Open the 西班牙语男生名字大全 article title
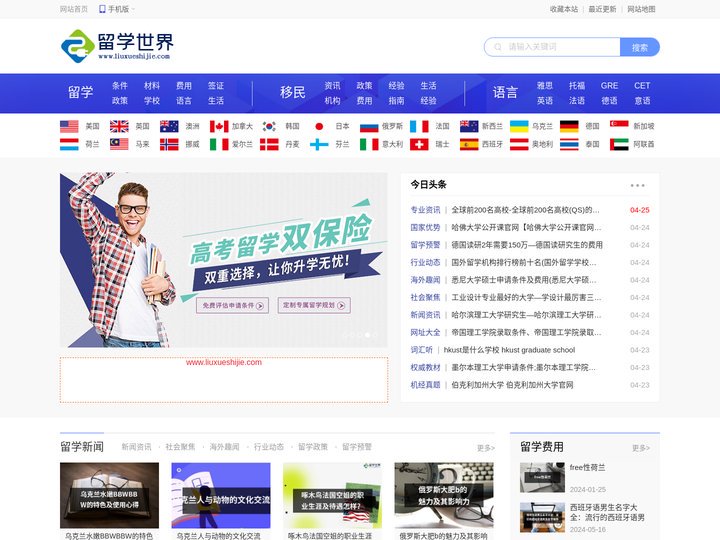This screenshot has height=540, width=720. tap(607, 512)
